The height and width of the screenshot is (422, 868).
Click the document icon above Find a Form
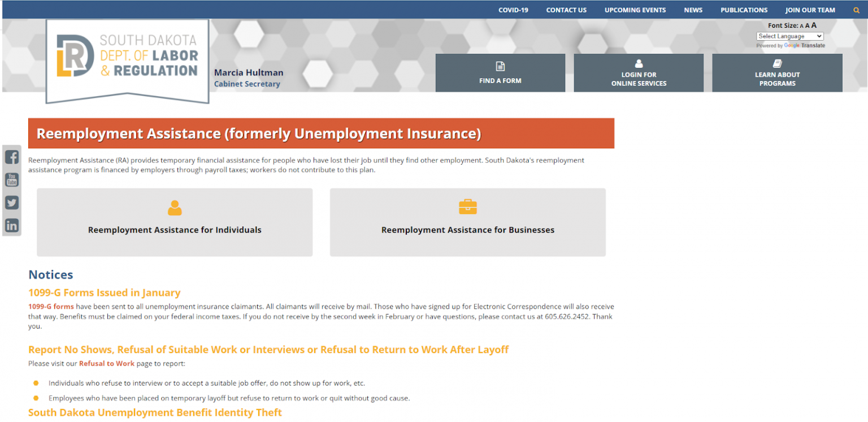pyautogui.click(x=500, y=66)
